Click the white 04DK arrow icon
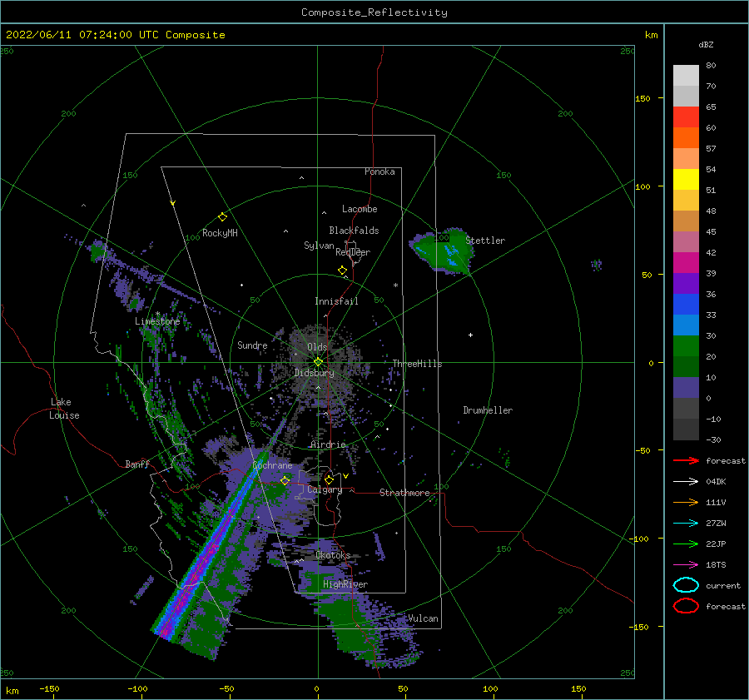This screenshot has width=749, height=700. [686, 482]
